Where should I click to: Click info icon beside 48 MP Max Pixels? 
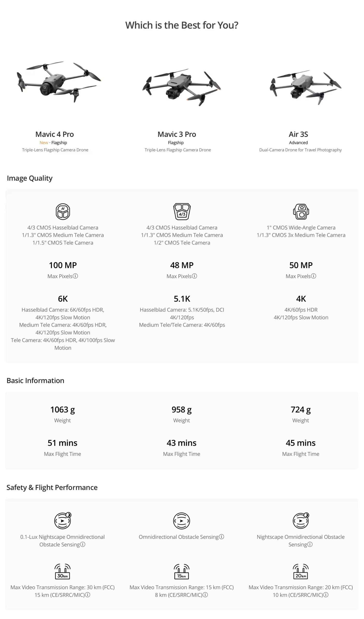coord(194,276)
